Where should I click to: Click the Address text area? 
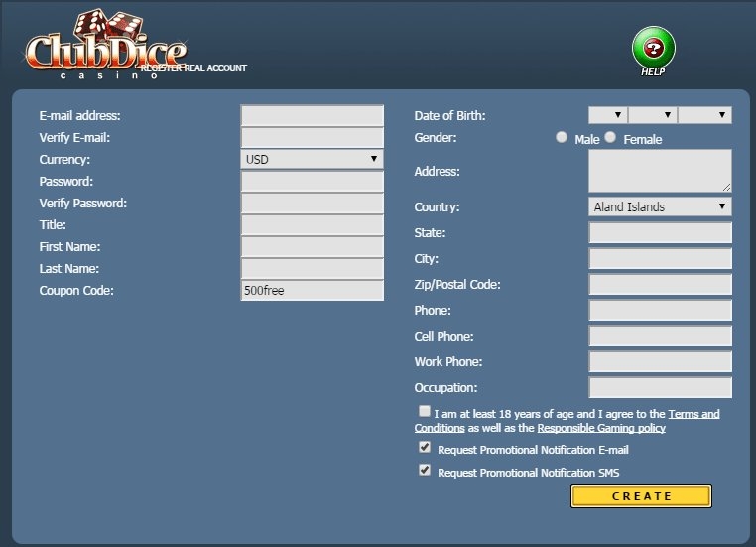click(660, 171)
